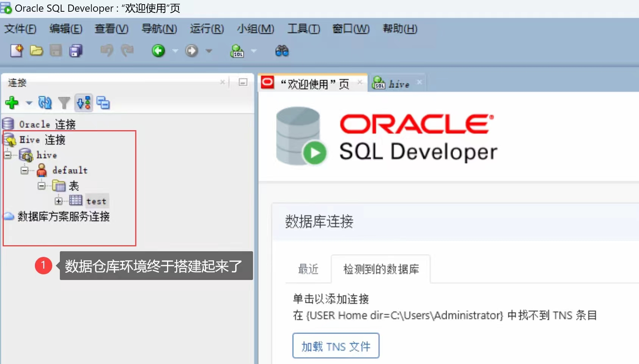Select the 表 folder label
Screen dimensions: 639x364
(74, 186)
